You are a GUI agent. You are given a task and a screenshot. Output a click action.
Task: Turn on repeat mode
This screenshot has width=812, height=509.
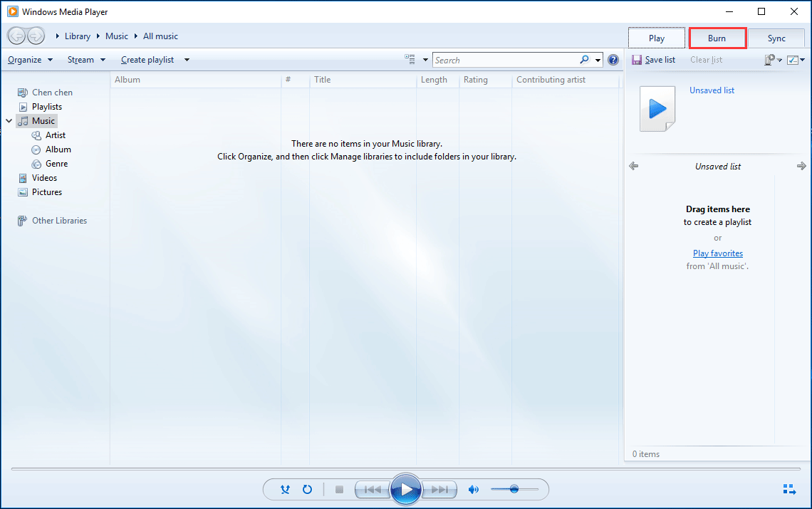pos(308,489)
